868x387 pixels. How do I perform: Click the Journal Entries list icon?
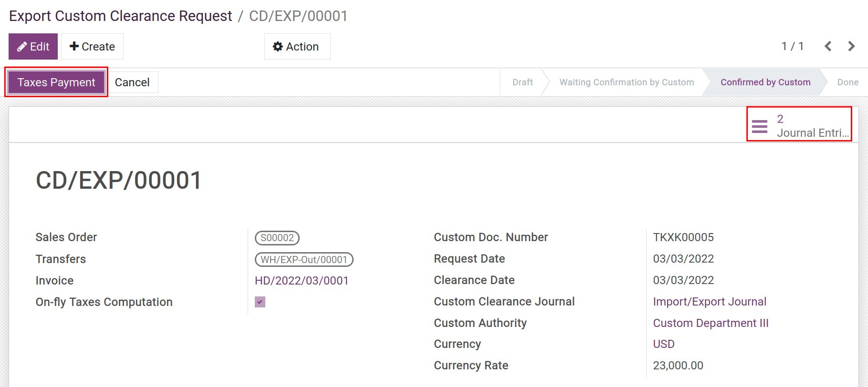(759, 126)
